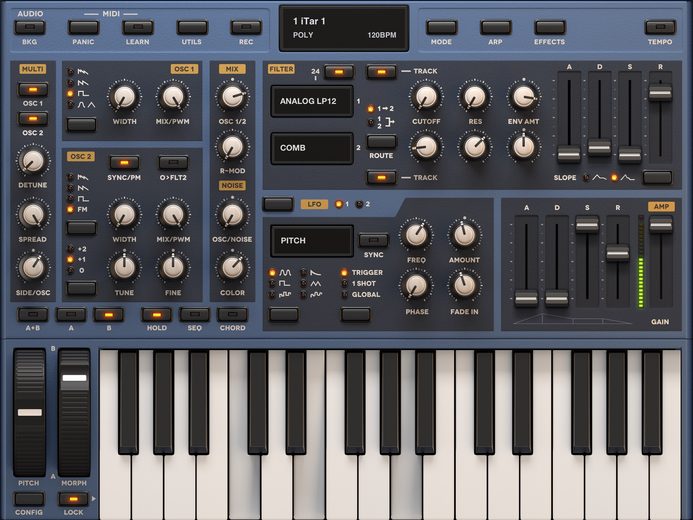Choose the FM waveform option in OSC 2

coord(78,209)
